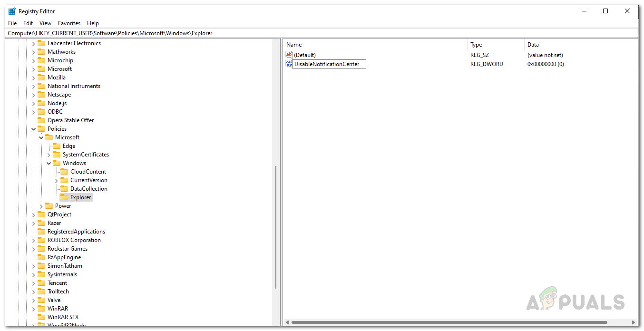The width and height of the screenshot is (644, 331).
Task: Expand the SimonTatham key
Action: click(33, 266)
